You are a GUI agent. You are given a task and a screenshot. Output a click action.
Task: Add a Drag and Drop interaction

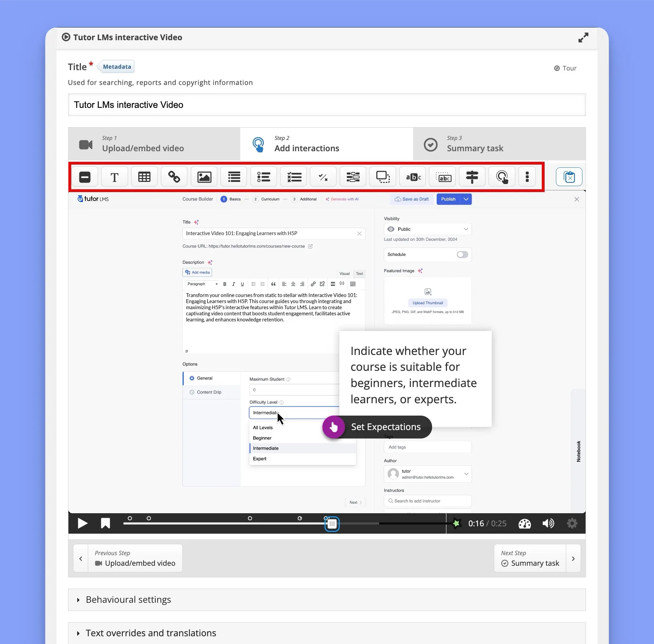coord(383,177)
